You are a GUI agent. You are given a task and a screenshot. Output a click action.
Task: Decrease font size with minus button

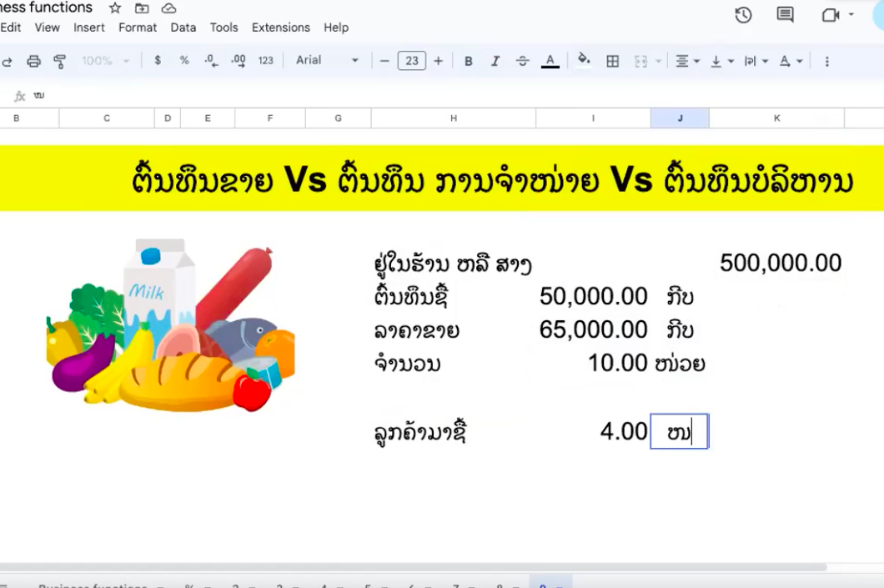(384, 61)
